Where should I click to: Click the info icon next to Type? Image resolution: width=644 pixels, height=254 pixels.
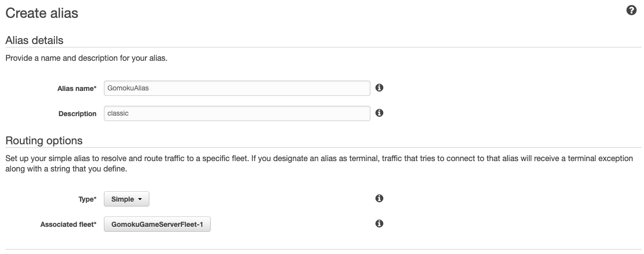tap(379, 198)
